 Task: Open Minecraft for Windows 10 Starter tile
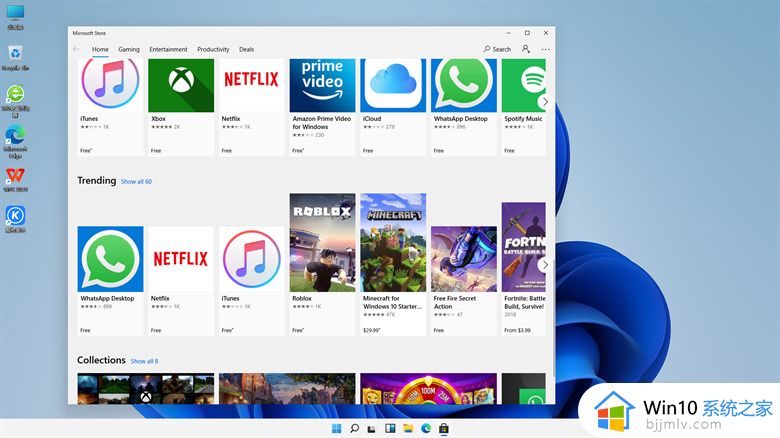[393, 264]
